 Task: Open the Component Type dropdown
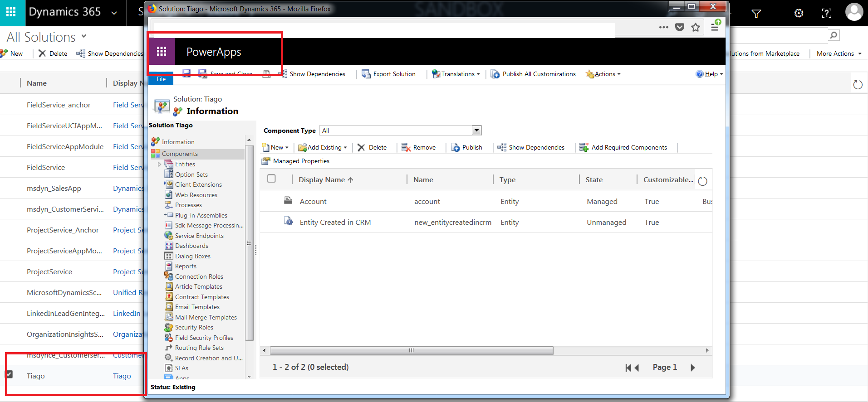click(x=476, y=131)
